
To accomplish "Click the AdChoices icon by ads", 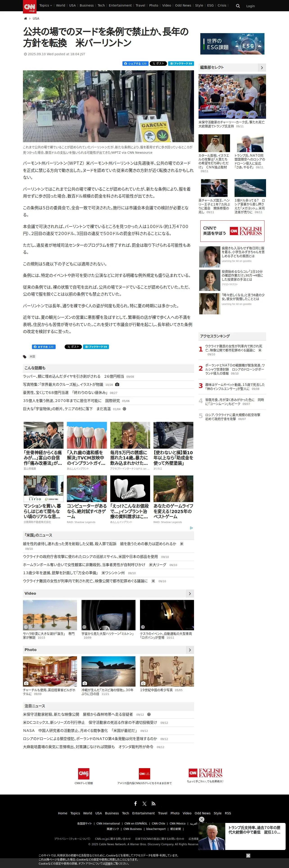I will tap(192, 528).
